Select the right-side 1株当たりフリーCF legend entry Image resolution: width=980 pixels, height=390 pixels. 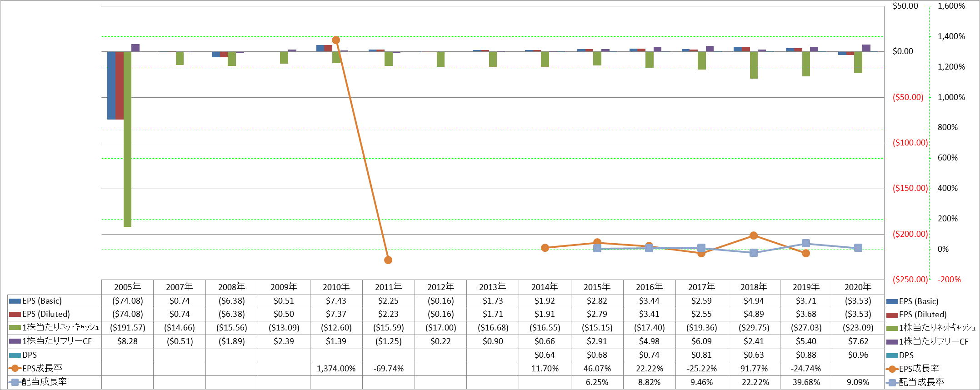tap(927, 341)
